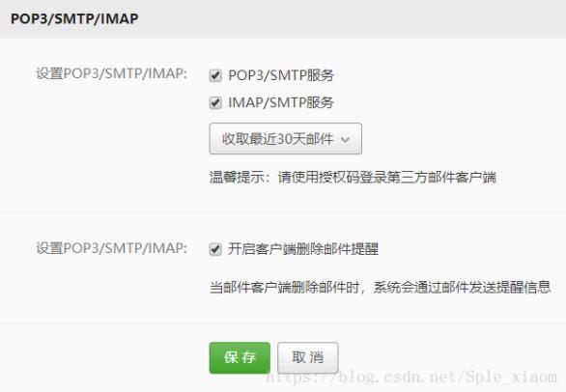Click the 开启客户端删除邮件提醒 label text

303,249
